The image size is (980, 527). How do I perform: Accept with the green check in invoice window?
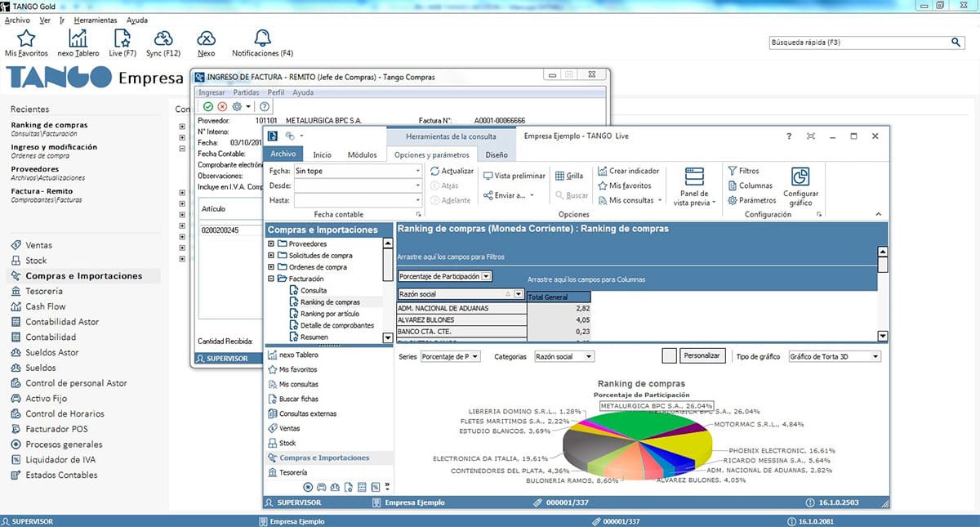(208, 106)
